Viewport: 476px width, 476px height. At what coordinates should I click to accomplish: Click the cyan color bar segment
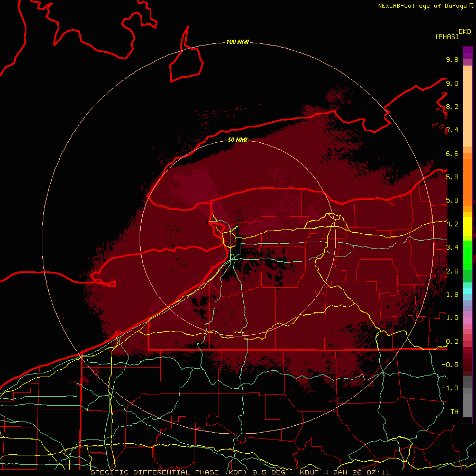467,291
